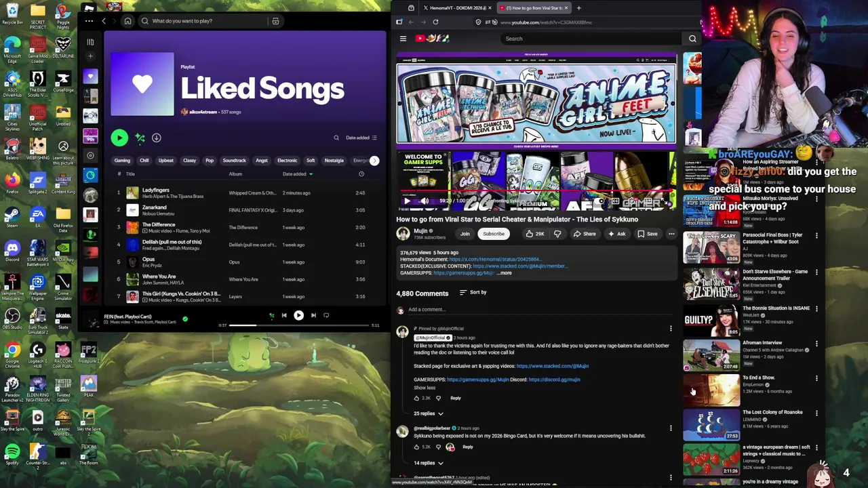The image size is (868, 488).
Task: Click the 'Add a comment...' field
Action: pyautogui.click(x=539, y=310)
